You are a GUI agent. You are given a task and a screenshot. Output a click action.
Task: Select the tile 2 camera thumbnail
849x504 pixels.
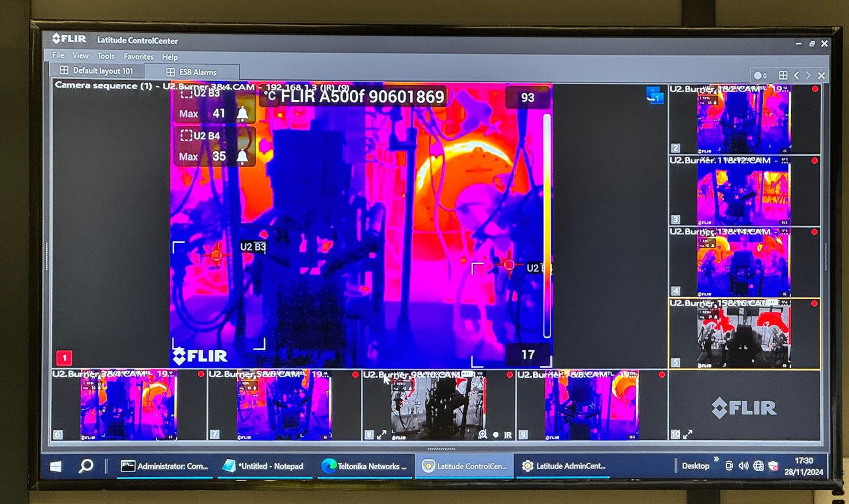click(744, 120)
